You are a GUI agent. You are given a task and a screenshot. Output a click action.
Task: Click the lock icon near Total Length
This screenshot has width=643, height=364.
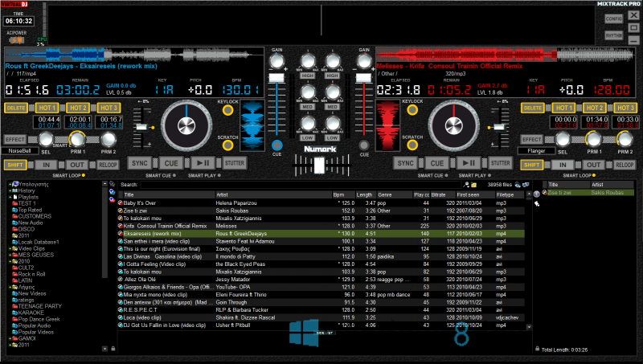tap(537, 350)
